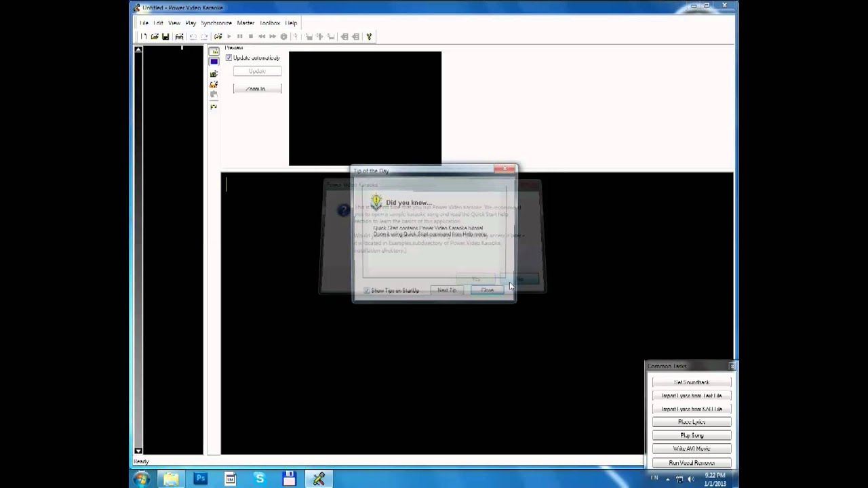Open the Edit menu
Viewport: 868px width, 488px height.
pyautogui.click(x=158, y=23)
